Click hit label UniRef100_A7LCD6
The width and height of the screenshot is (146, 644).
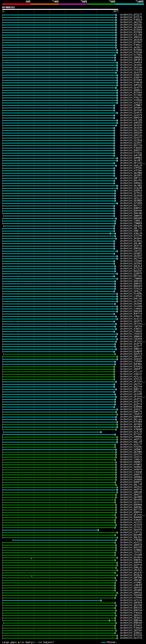pyautogui.click(x=131, y=35)
